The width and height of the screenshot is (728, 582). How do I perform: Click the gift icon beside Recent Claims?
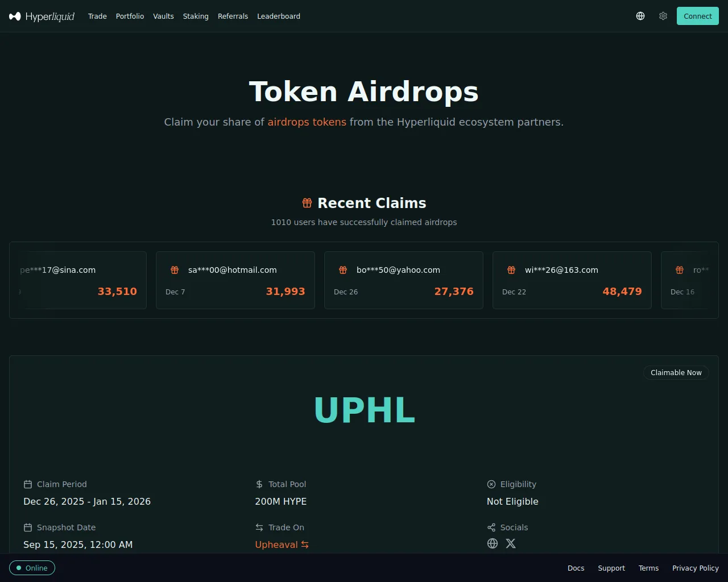307,203
